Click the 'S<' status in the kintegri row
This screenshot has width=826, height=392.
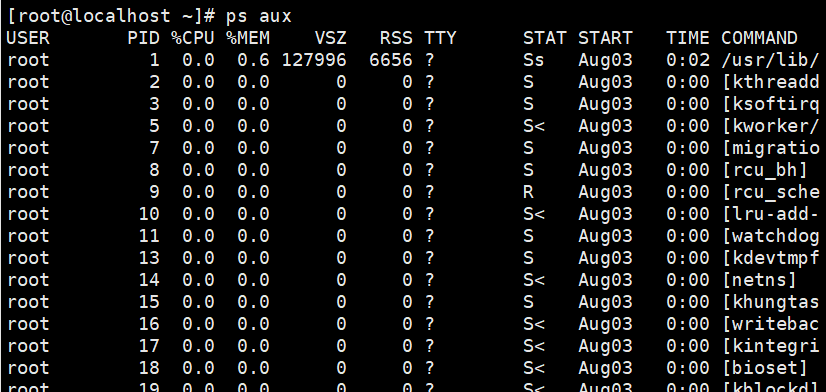tap(533, 347)
